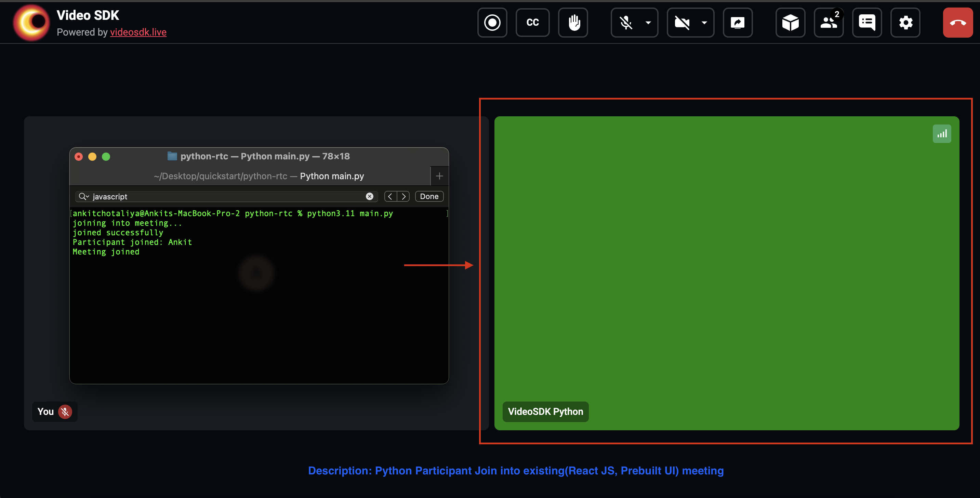Open microphone device dropdown arrow

click(x=648, y=23)
